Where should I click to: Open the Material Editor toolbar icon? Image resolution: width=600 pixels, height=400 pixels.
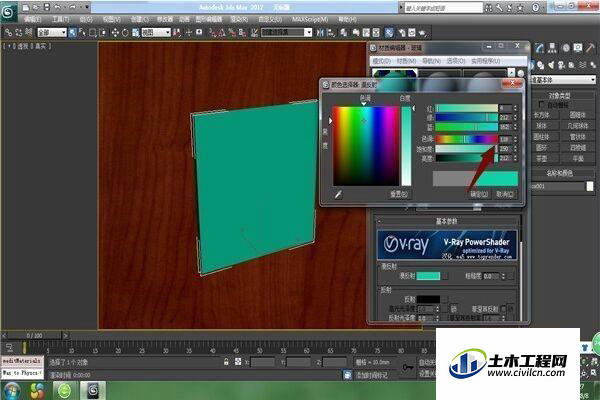coord(389,33)
